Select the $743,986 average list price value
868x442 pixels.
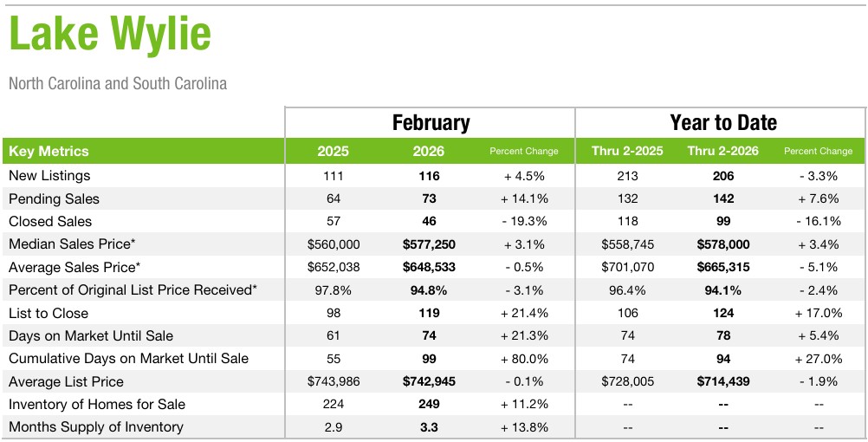pos(334,381)
